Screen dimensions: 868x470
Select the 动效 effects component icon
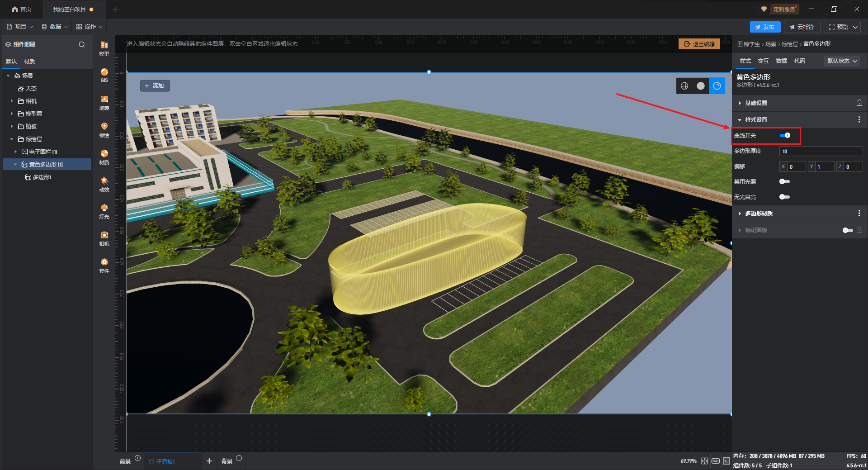(x=104, y=184)
